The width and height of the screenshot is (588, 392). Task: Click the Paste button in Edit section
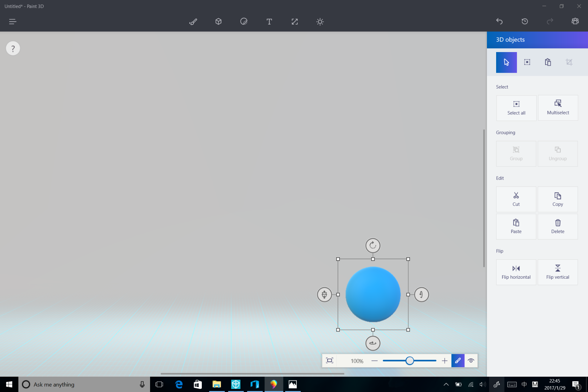(516, 227)
